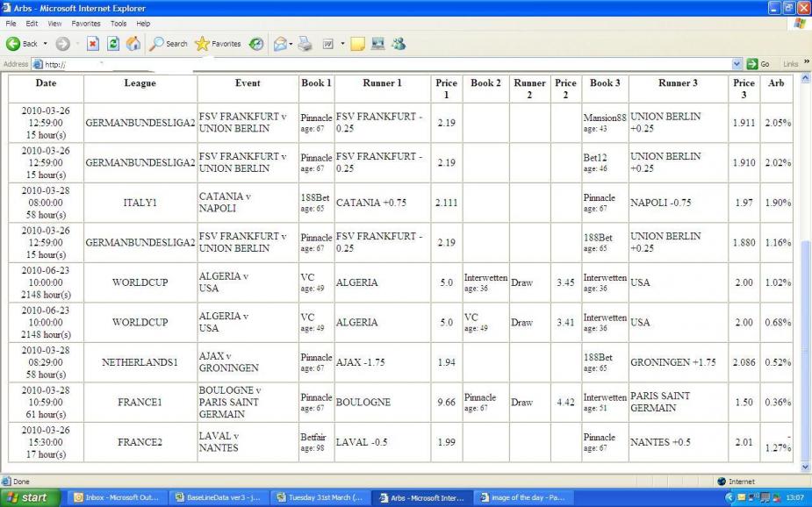
Task: Click the NAPOLI -0.75 runner cell
Action: 678,203
